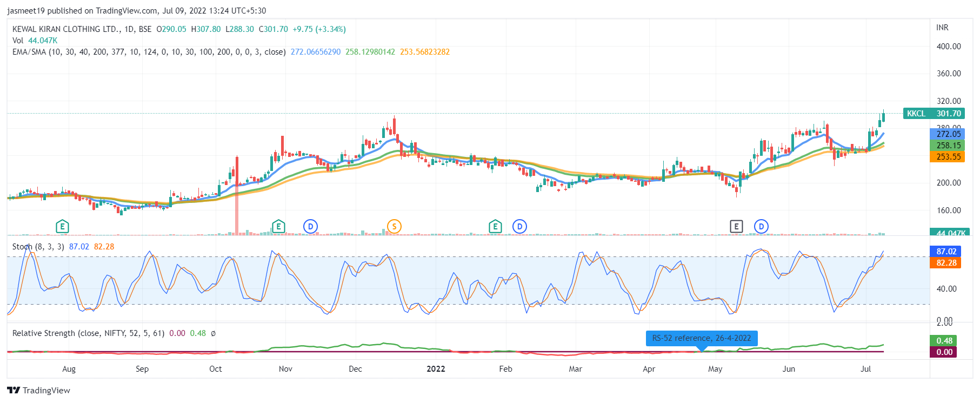Click the Vol volume legend label

click(18, 41)
